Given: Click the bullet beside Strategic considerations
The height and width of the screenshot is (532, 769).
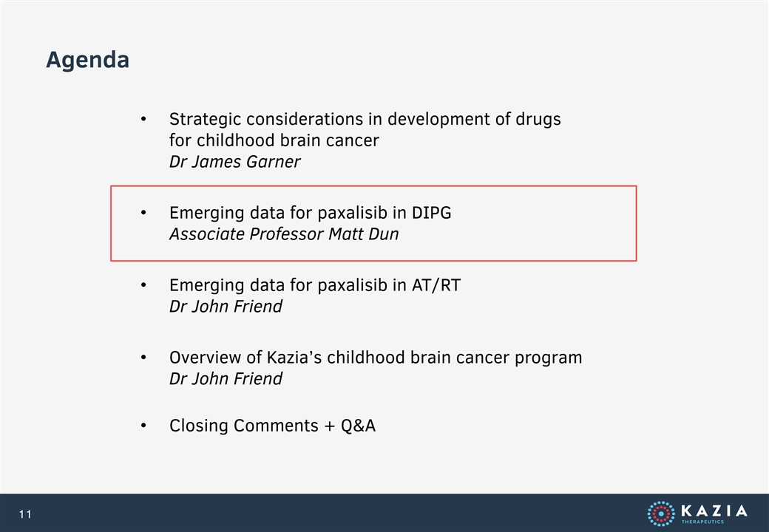Looking at the screenshot, I should pos(143,119).
